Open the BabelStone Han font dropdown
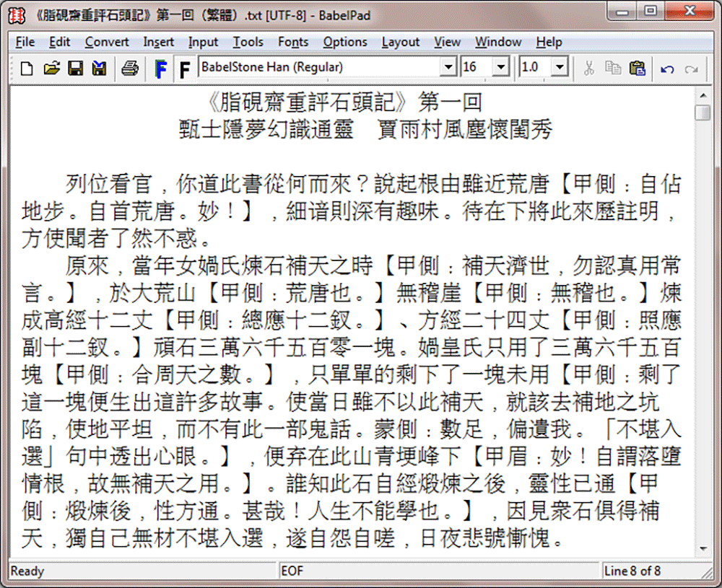 (x=448, y=66)
